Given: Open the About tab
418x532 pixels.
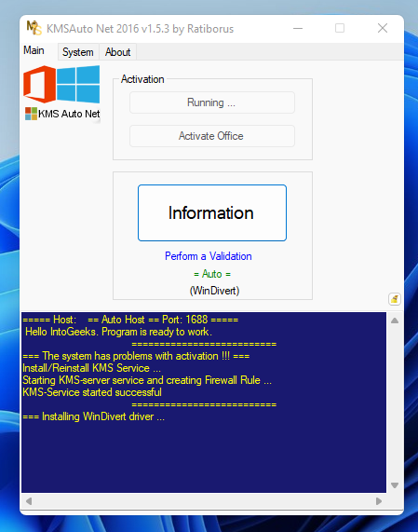Looking at the screenshot, I should (x=117, y=52).
